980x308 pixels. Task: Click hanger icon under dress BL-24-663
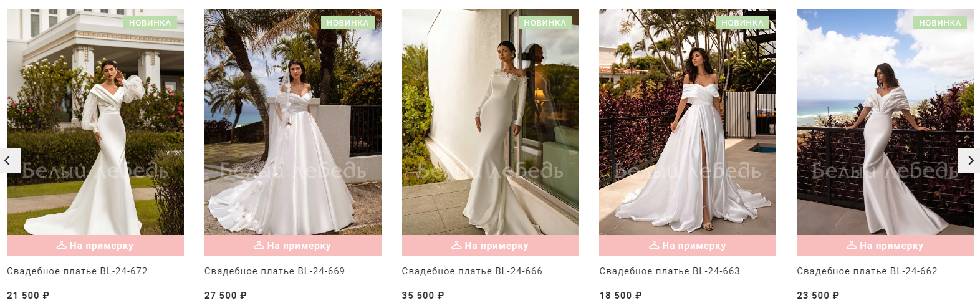coord(654,245)
